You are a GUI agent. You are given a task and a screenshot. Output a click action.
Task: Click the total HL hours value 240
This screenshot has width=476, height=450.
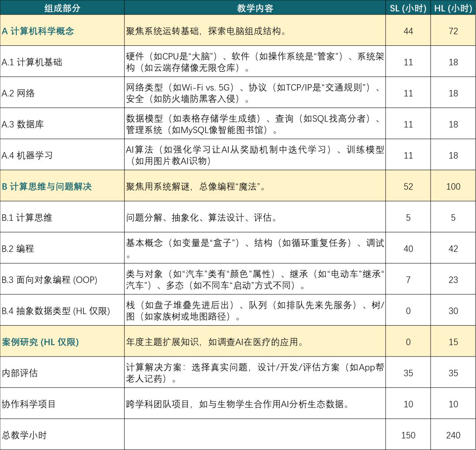[x=453, y=435]
